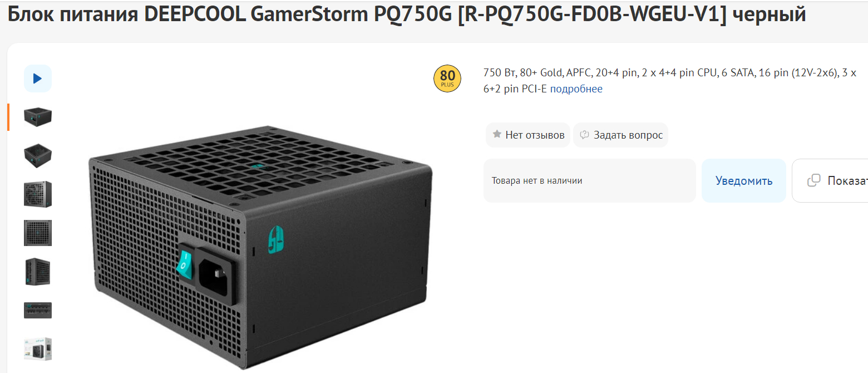Select third thumbnail showing PSU side label
The height and width of the screenshot is (373, 868).
(38, 194)
